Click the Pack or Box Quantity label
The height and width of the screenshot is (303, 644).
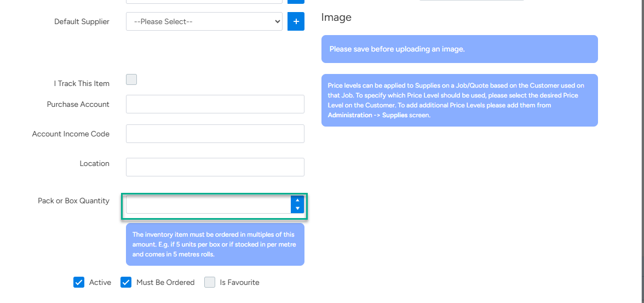(73, 201)
